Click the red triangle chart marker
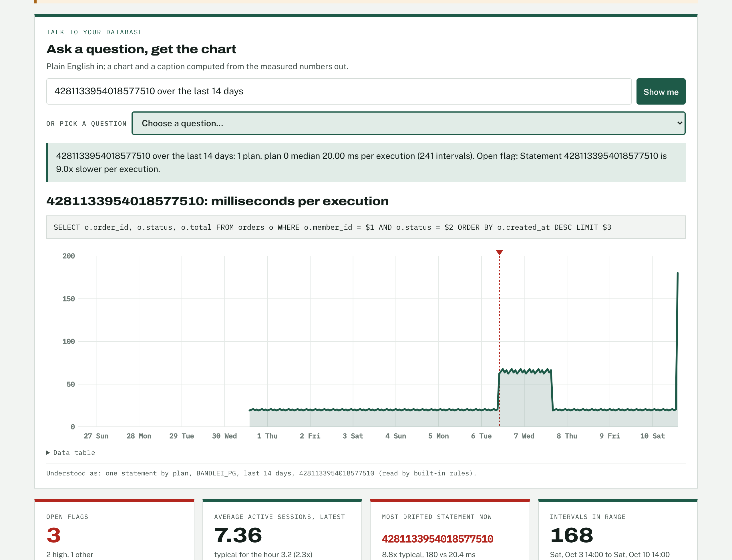This screenshot has height=560, width=732. [499, 253]
